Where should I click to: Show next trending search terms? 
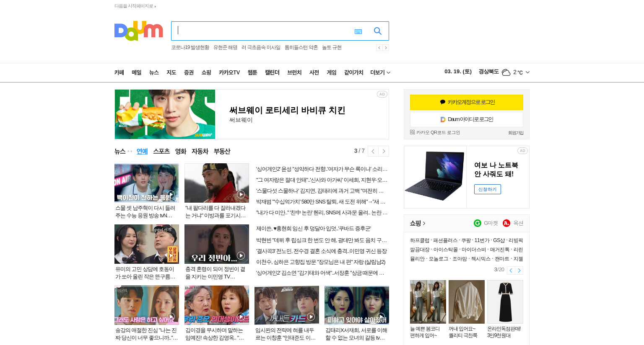pos(386,48)
